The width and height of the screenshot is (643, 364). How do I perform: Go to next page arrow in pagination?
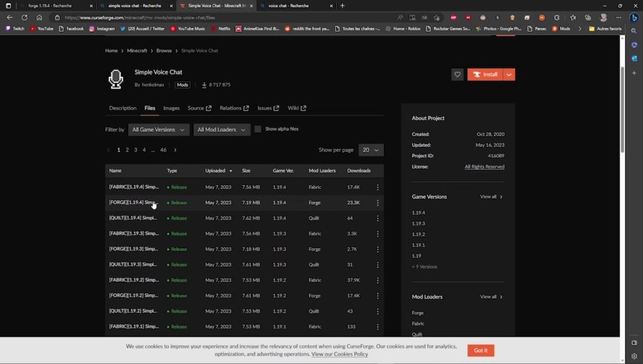[175, 150]
